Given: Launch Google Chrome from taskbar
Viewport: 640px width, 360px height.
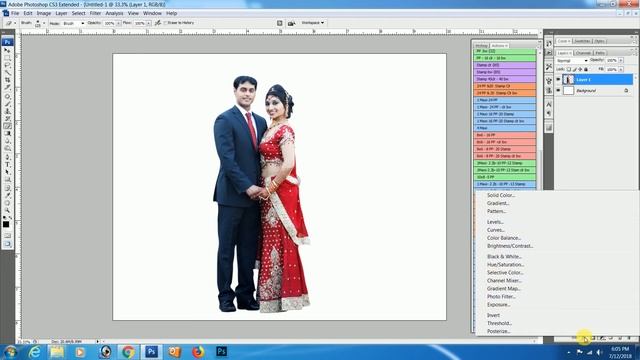Looking at the screenshot, I should click(128, 352).
